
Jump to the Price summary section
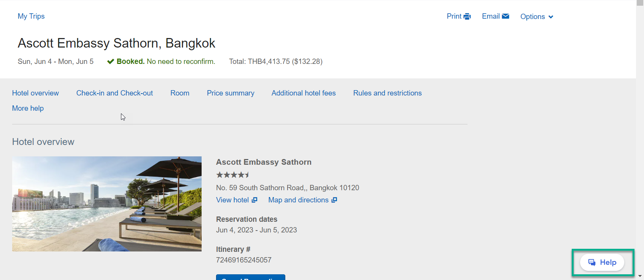click(x=231, y=93)
